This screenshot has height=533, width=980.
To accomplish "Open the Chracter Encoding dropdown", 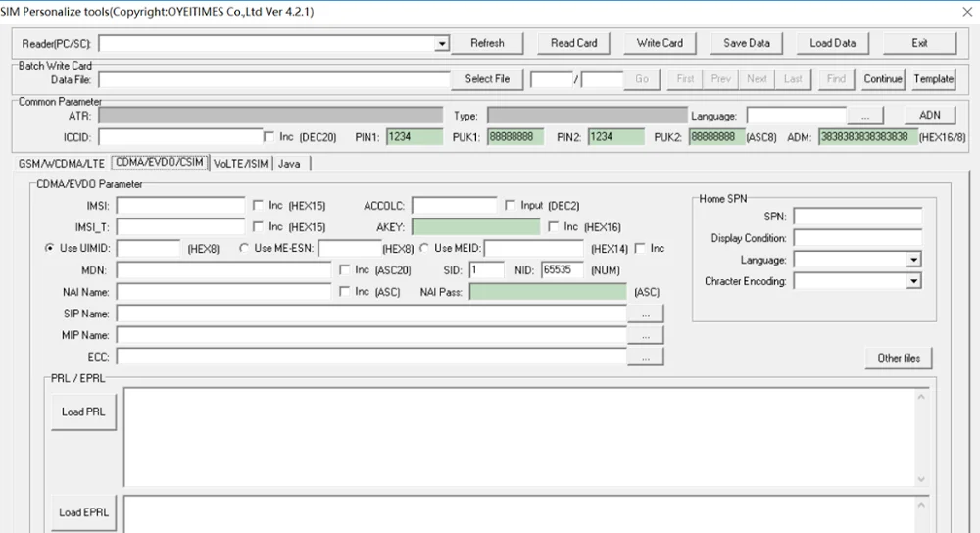I will click(913, 281).
